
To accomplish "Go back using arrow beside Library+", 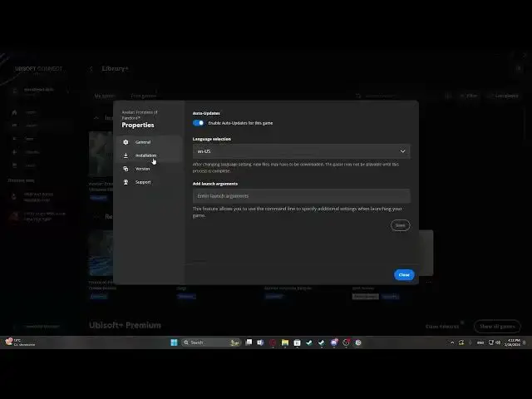I will [x=91, y=69].
